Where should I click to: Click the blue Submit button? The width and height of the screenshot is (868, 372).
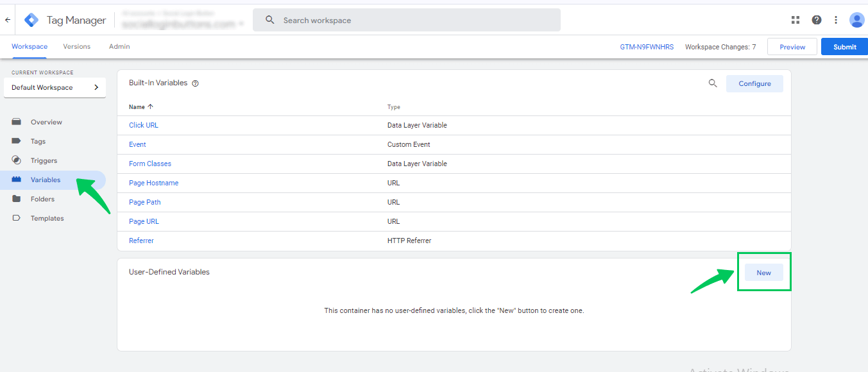click(844, 47)
